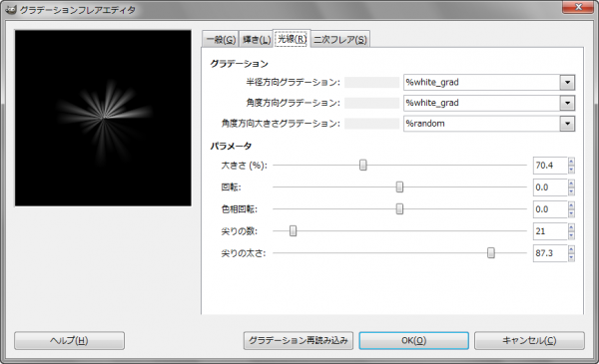This screenshot has height=364, width=599.
Task: Decrease 大きさ value with down spinner
Action: tap(571, 170)
